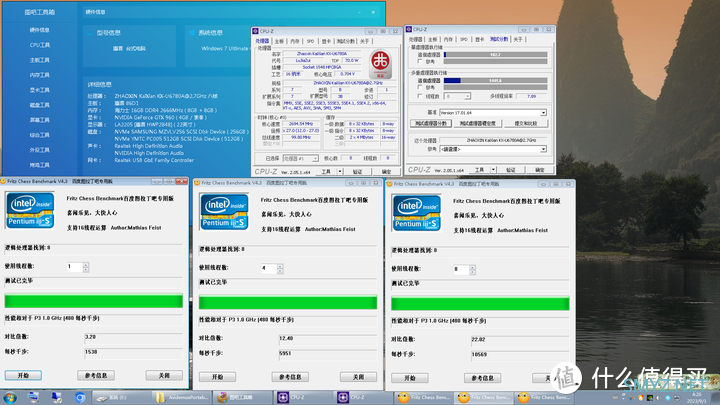Expand 工具 arrow in CPU-Z benchmark window
This screenshot has height=405, width=720.
click(x=493, y=170)
